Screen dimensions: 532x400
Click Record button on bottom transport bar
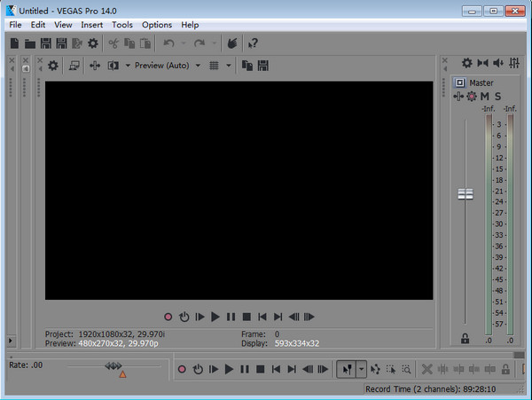click(x=182, y=369)
